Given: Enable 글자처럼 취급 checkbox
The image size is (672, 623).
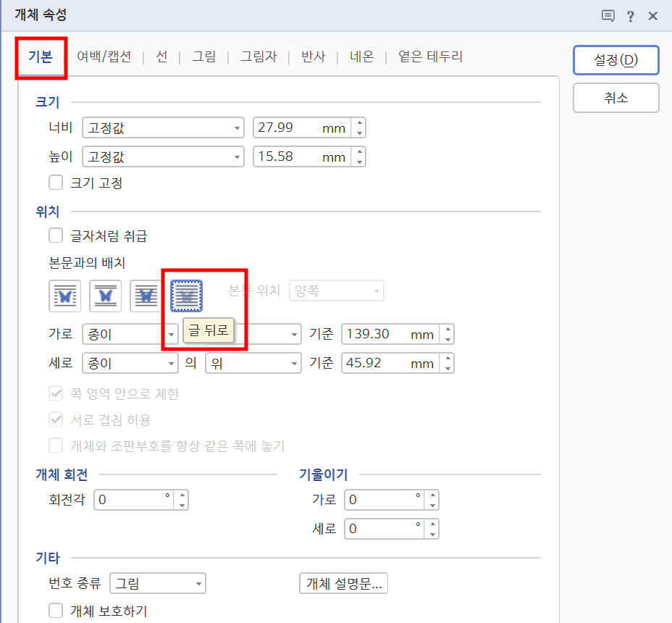Looking at the screenshot, I should pos(56,235).
